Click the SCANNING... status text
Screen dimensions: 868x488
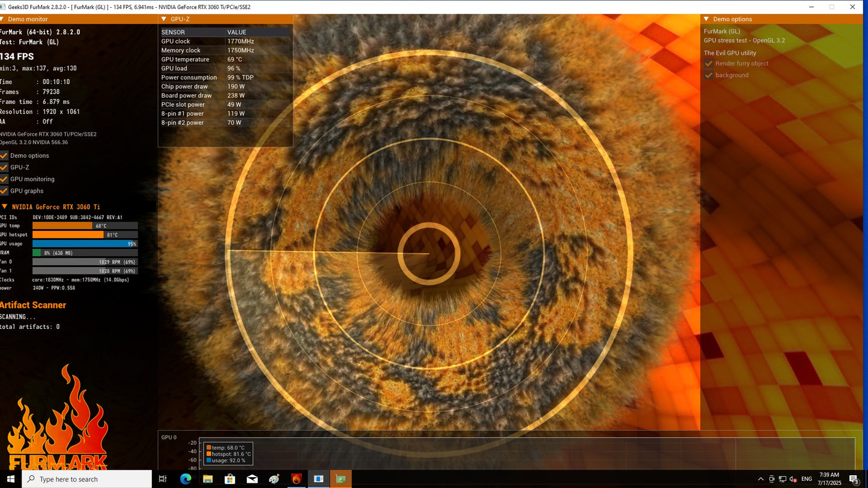18,316
